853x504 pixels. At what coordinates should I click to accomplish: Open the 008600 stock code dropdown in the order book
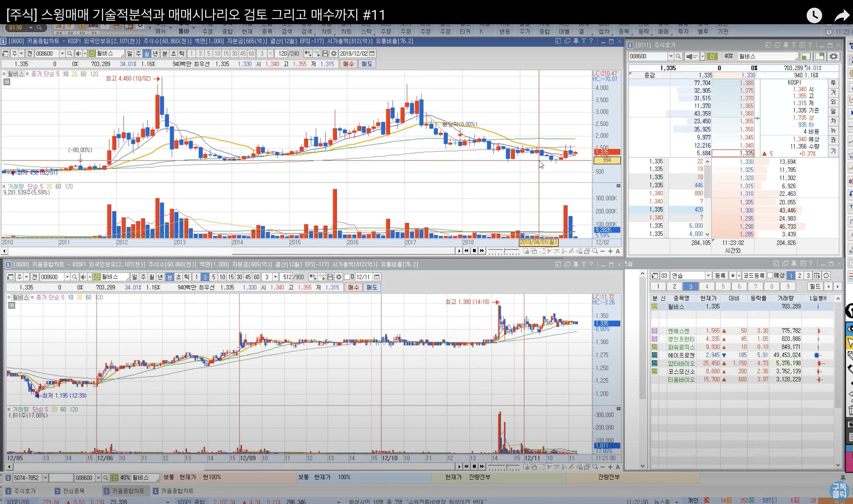point(671,56)
